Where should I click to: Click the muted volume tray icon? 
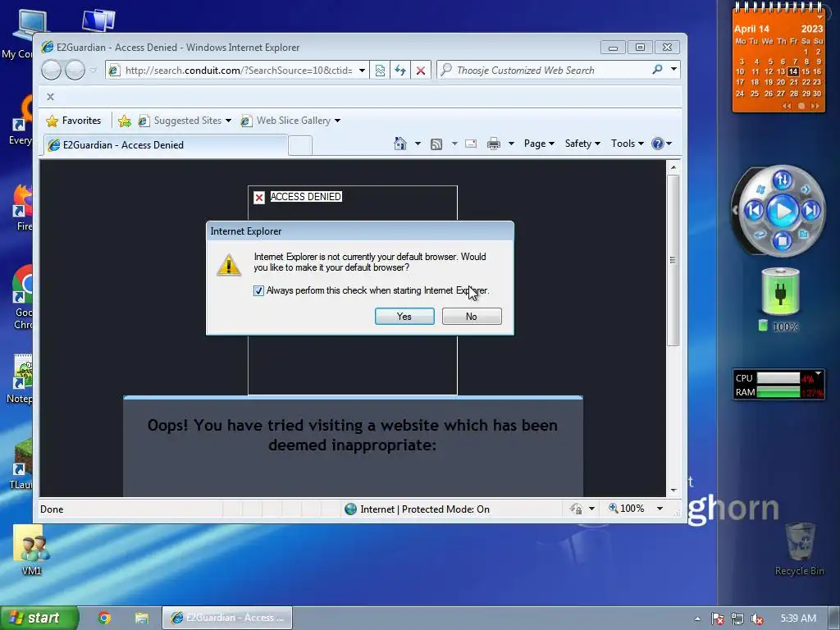click(x=757, y=619)
